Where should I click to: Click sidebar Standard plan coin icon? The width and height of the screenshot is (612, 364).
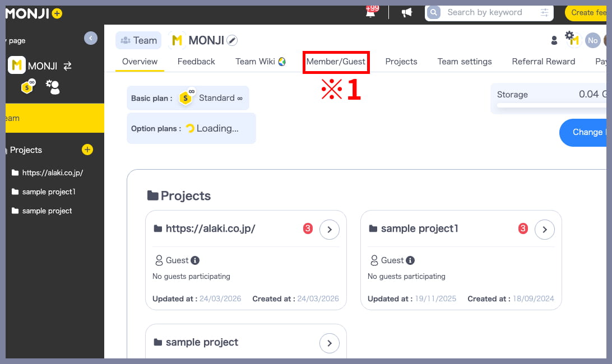click(x=28, y=86)
